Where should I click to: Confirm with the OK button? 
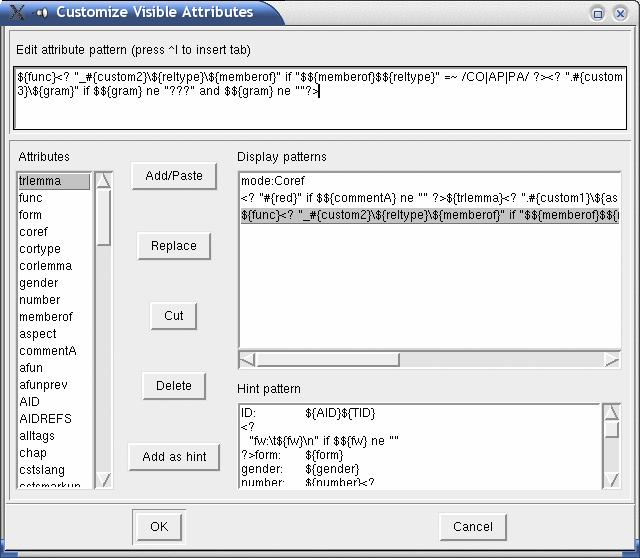tap(159, 527)
